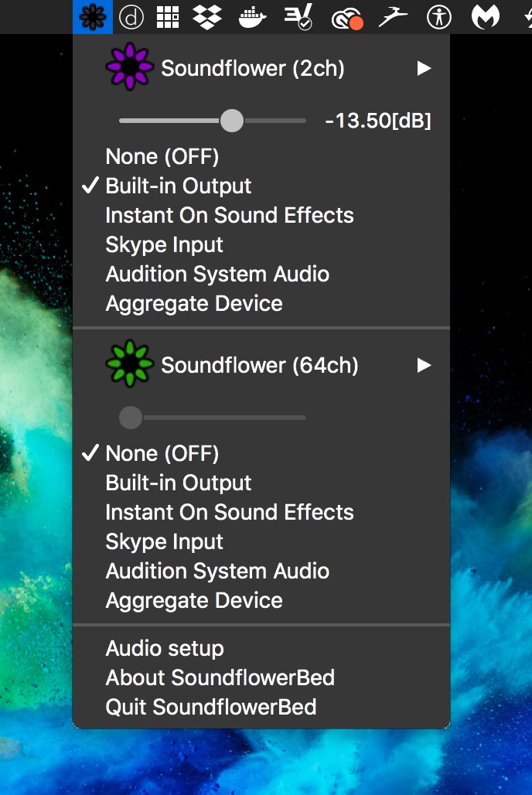This screenshot has width=532, height=795.
Task: Expand the Soundflower (64ch) submenu arrow
Action: pos(424,365)
